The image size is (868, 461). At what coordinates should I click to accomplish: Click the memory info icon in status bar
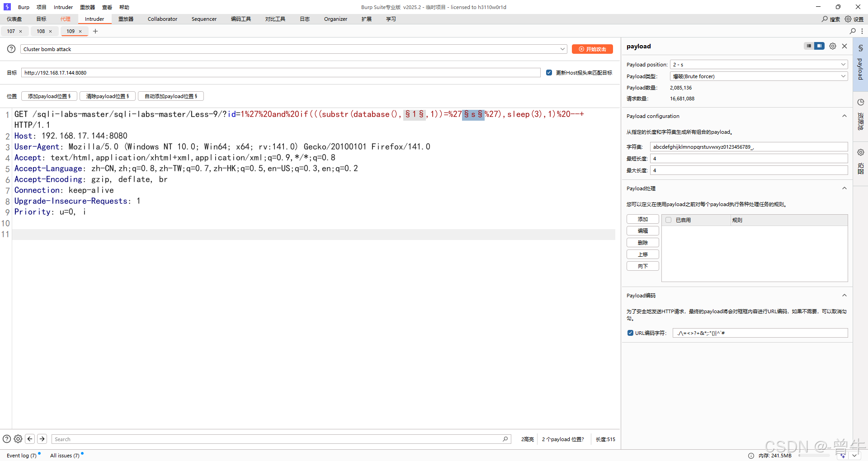pos(751,456)
